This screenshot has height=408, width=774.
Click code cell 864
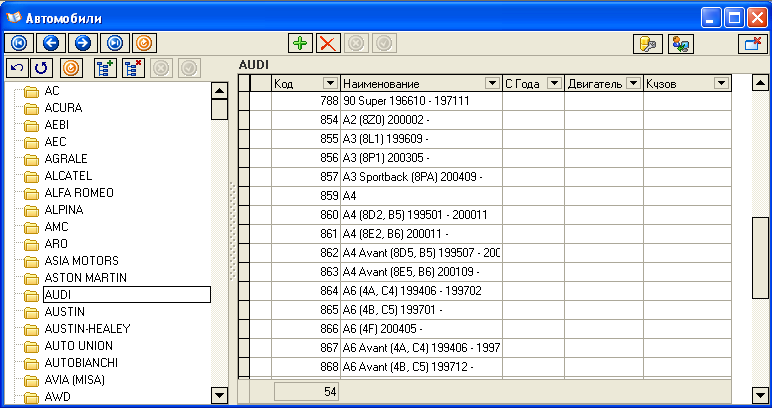pyautogui.click(x=306, y=291)
